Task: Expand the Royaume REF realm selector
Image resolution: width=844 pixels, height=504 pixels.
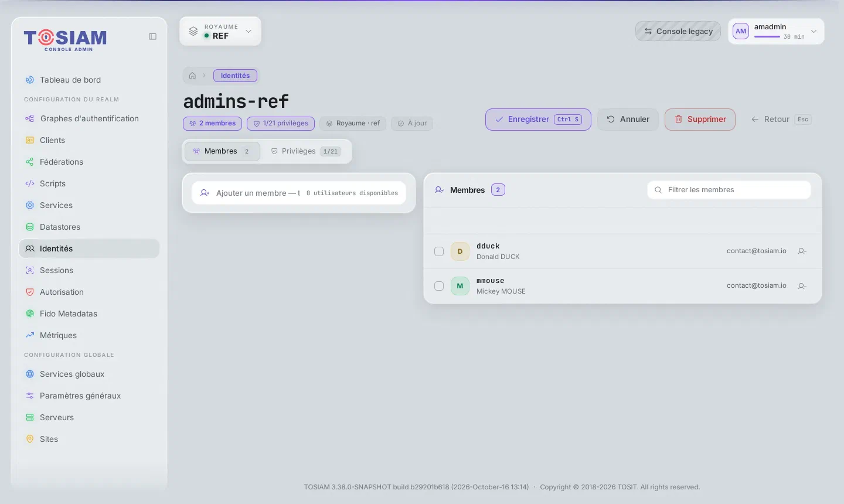Action: point(220,31)
